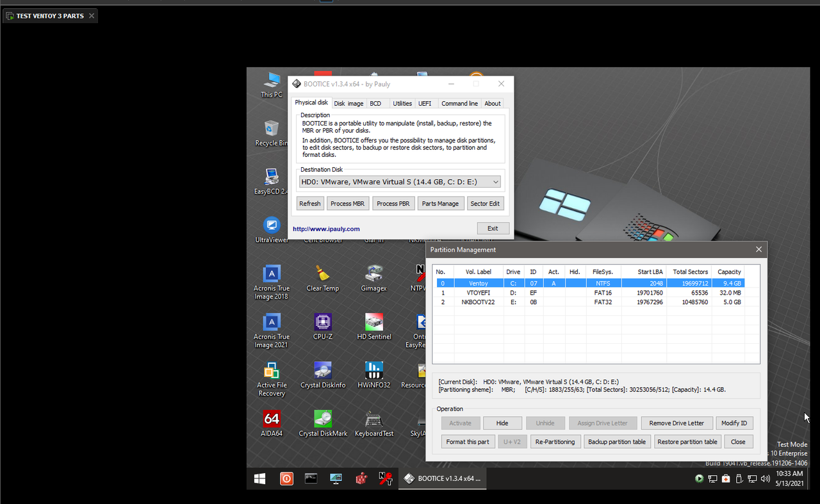
Task: Click Backup partition table button
Action: tap(617, 442)
